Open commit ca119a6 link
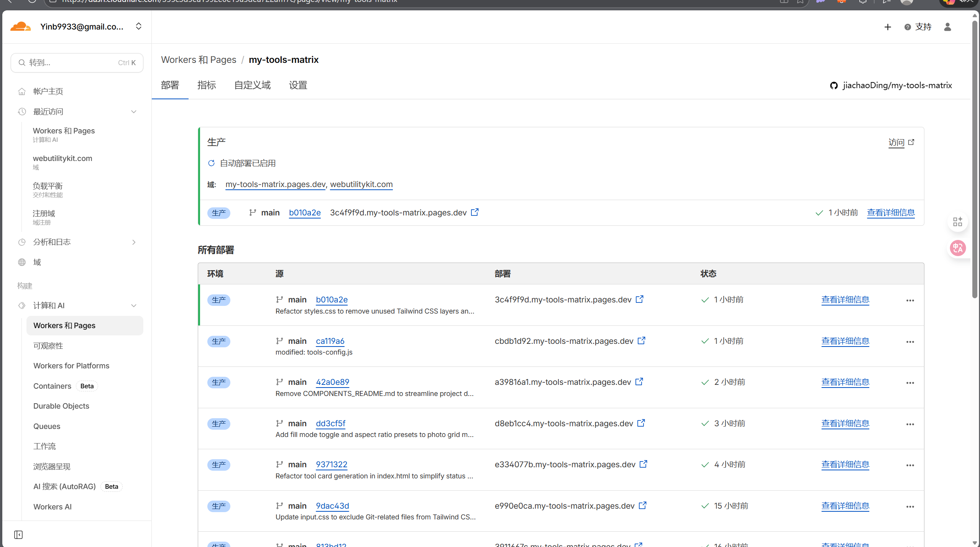The height and width of the screenshot is (547, 980). coord(330,341)
